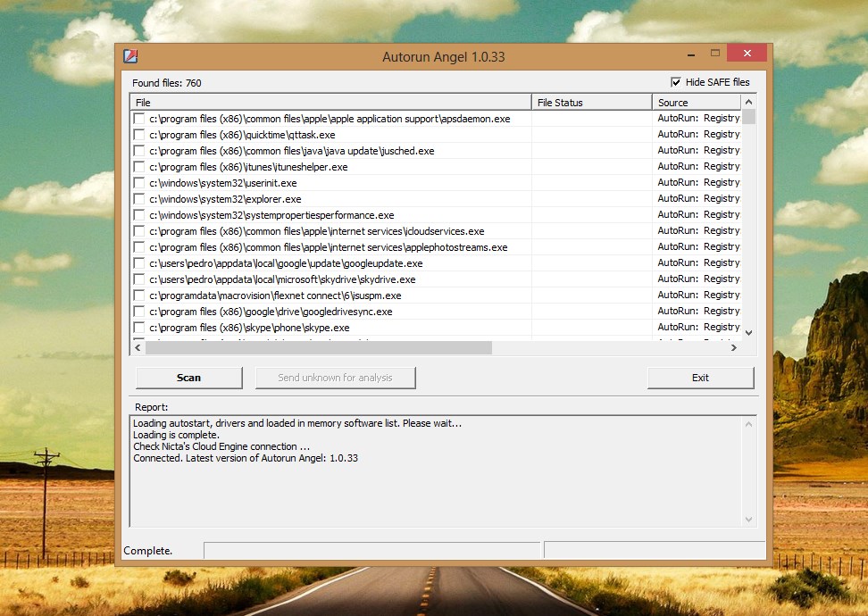
Task: Click file list scroll right arrow
Action: (x=734, y=347)
